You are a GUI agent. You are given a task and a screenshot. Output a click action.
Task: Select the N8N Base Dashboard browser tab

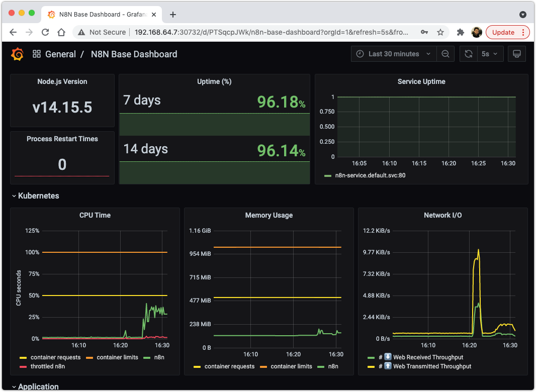point(101,15)
